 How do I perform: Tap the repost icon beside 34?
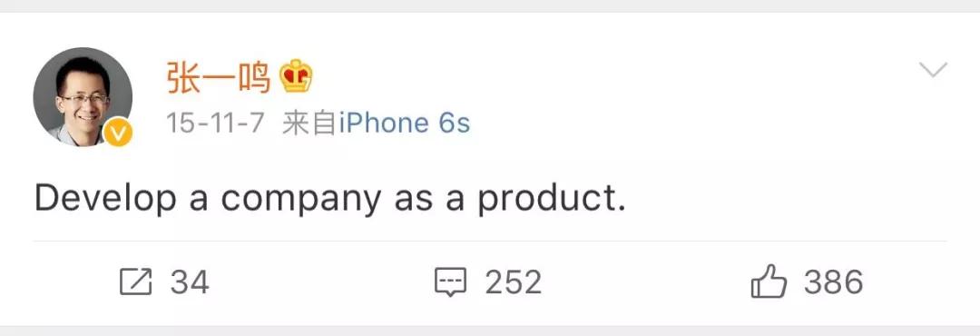tap(135, 282)
